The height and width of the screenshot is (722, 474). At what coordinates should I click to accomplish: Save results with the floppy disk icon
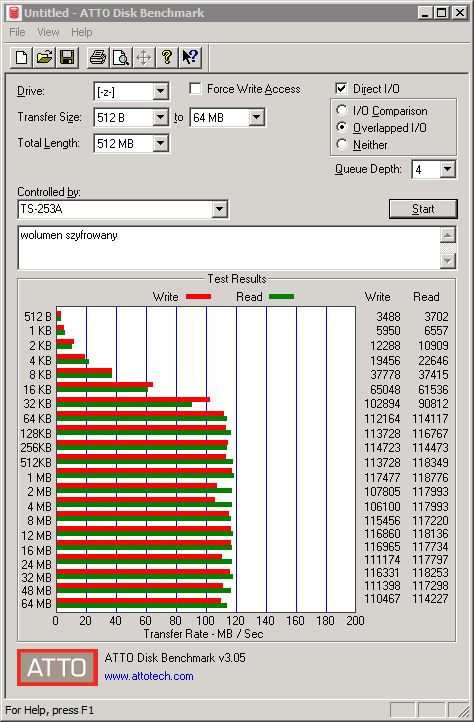[67, 58]
